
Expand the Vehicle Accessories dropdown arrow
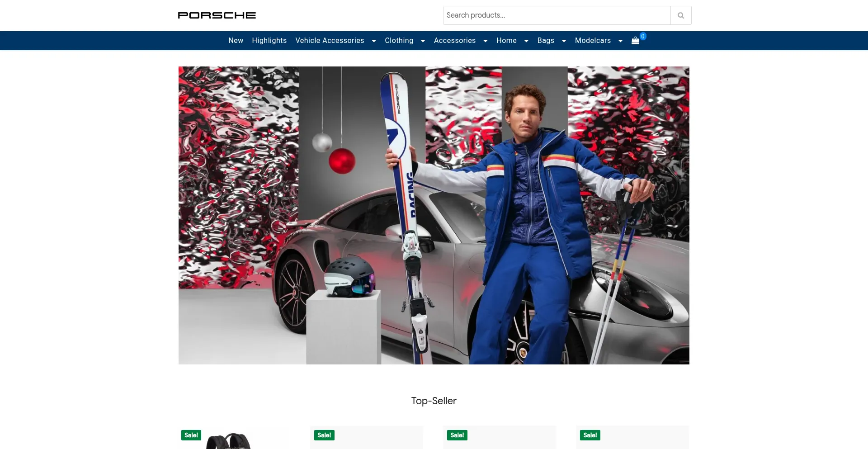click(374, 41)
